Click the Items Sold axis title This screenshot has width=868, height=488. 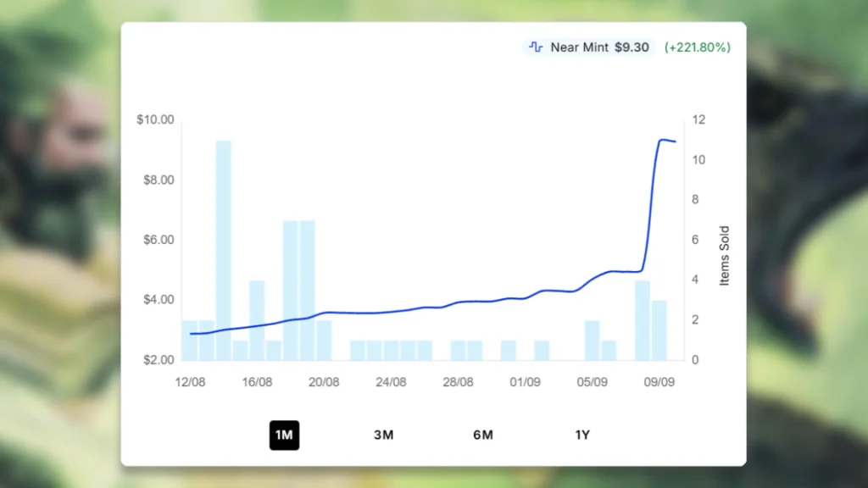[x=724, y=256]
